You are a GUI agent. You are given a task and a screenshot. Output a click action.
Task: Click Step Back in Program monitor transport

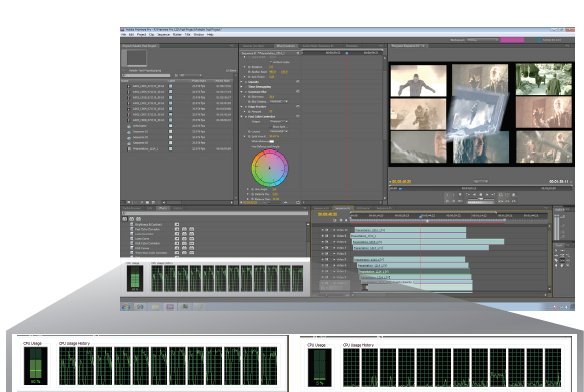474,195
